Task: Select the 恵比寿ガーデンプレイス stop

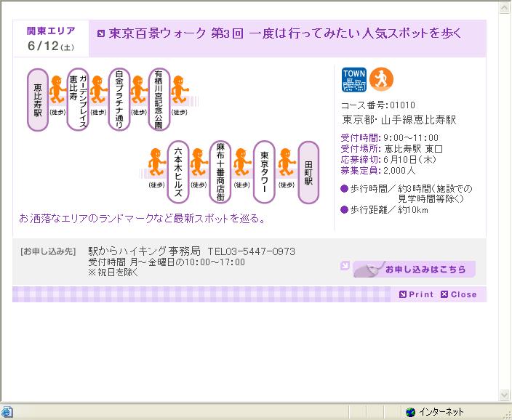Action: tap(78, 100)
